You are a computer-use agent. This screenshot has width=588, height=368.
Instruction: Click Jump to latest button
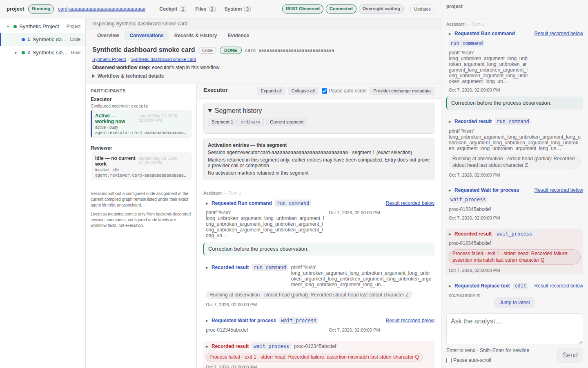(x=514, y=303)
